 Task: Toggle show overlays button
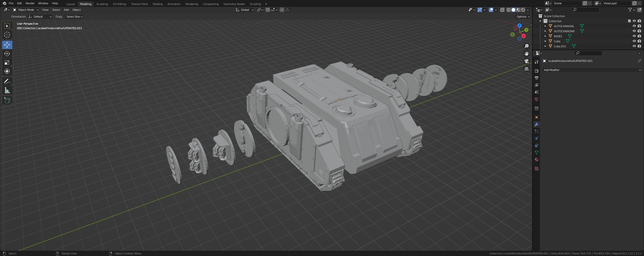click(x=491, y=10)
